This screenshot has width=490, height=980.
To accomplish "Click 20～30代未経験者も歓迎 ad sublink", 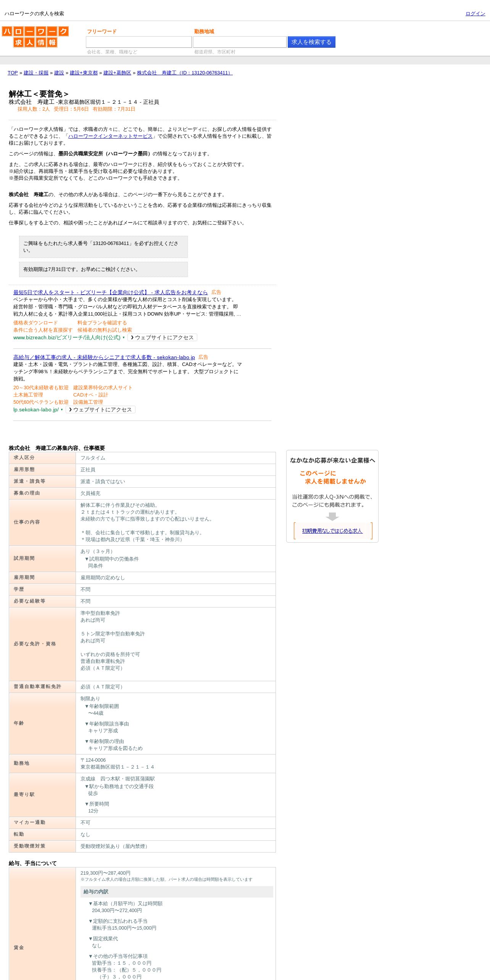I will [41, 388].
